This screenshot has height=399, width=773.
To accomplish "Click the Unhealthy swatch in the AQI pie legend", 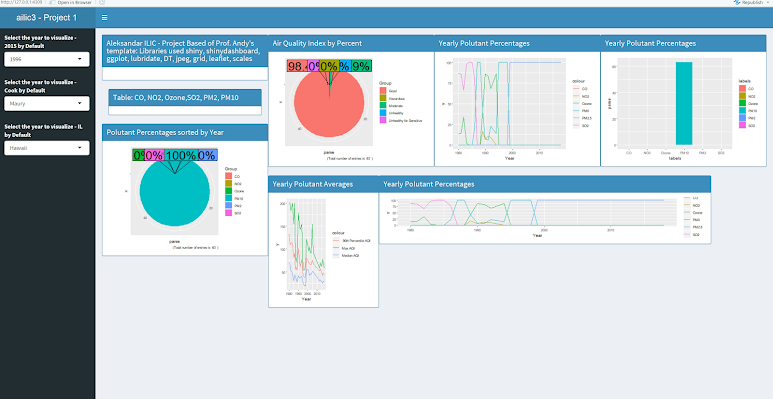I will 383,113.
